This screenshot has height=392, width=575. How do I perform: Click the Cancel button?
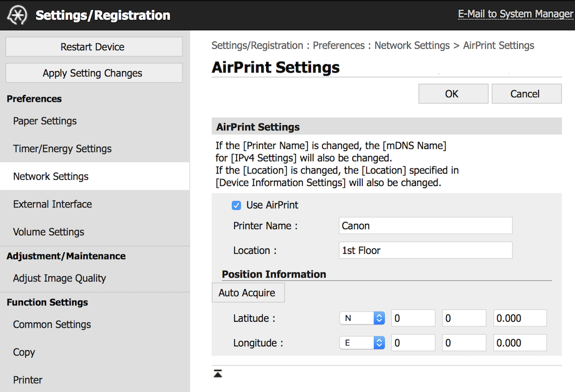(527, 94)
